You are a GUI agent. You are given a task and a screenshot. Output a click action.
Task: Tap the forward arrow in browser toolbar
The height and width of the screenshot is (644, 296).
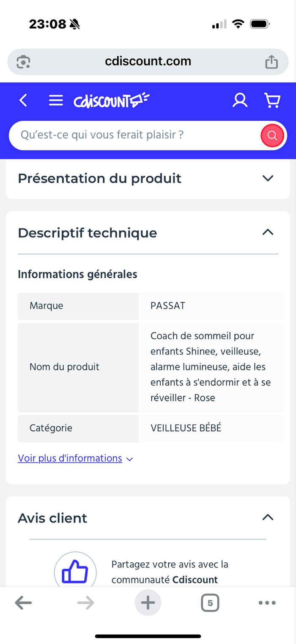(86, 603)
